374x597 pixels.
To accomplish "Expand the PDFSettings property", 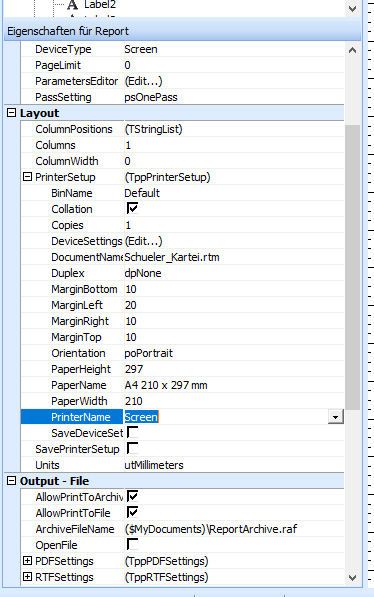I will [x=27, y=560].
